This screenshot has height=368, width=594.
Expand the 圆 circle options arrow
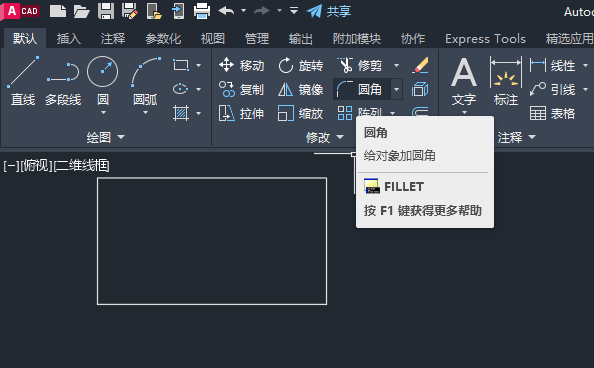click(x=103, y=113)
